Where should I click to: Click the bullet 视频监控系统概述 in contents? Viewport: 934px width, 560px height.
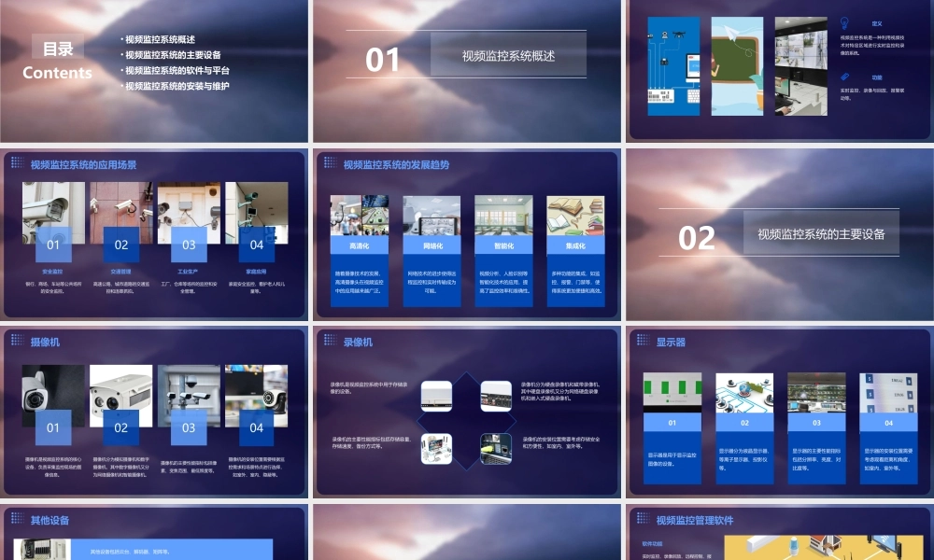point(159,39)
